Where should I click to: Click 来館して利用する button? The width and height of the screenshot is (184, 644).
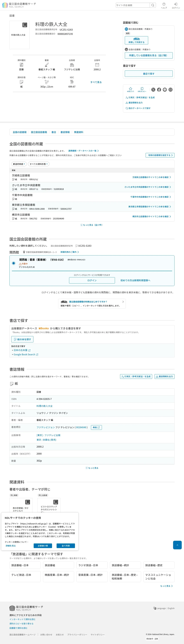tap(137, 40)
